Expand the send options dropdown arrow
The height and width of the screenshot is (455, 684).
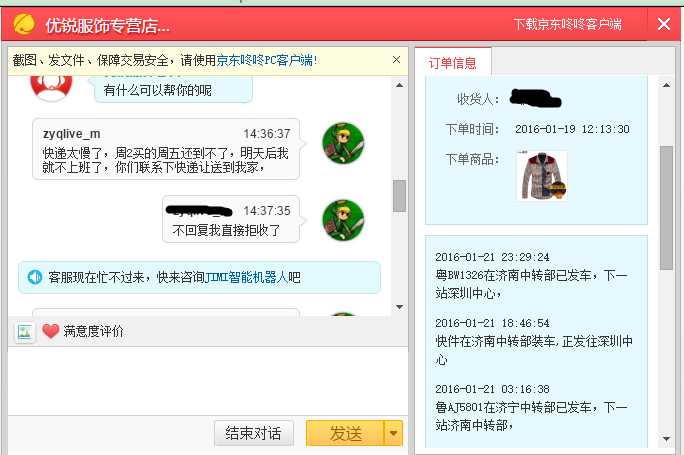point(393,433)
